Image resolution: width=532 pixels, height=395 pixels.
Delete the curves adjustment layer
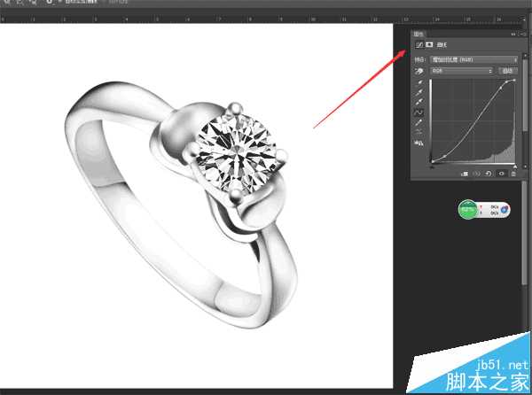pos(513,174)
